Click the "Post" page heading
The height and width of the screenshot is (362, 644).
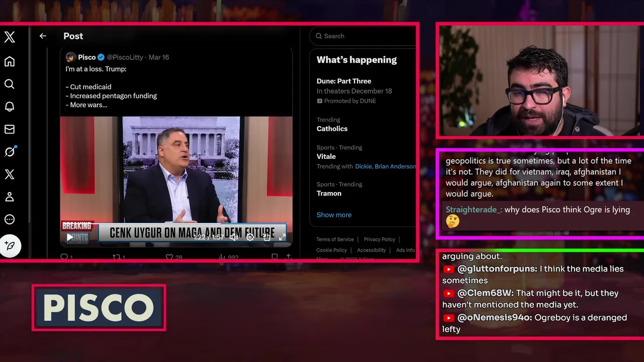point(73,36)
